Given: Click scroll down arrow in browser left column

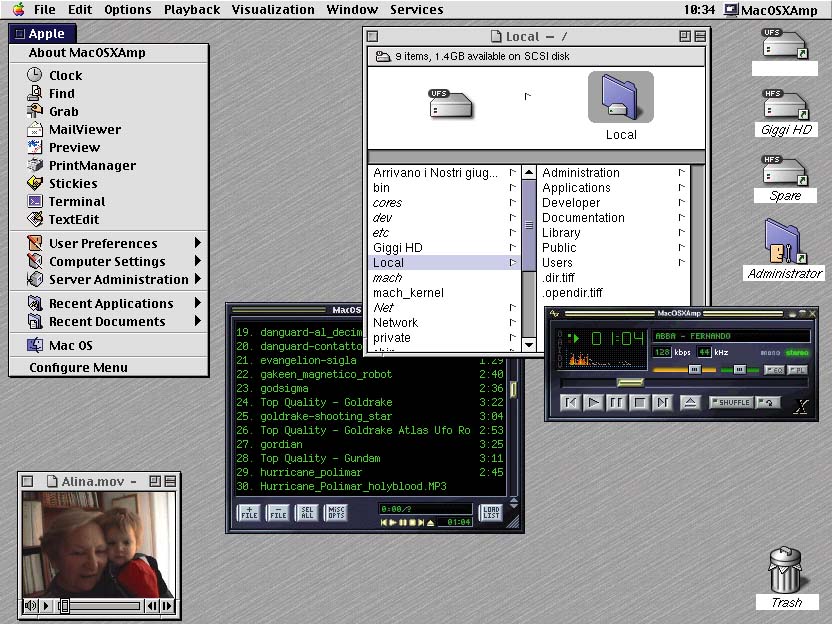Looking at the screenshot, I should pos(529,344).
